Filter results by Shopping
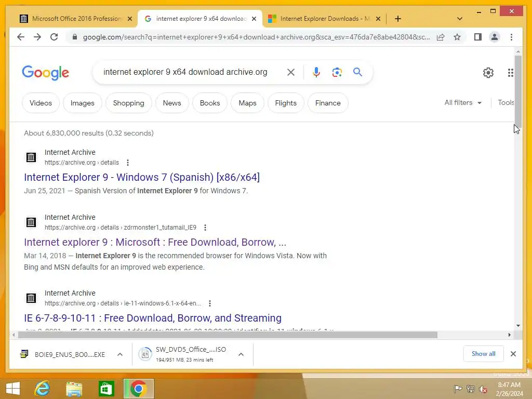This screenshot has height=399, width=532. pyautogui.click(x=129, y=103)
